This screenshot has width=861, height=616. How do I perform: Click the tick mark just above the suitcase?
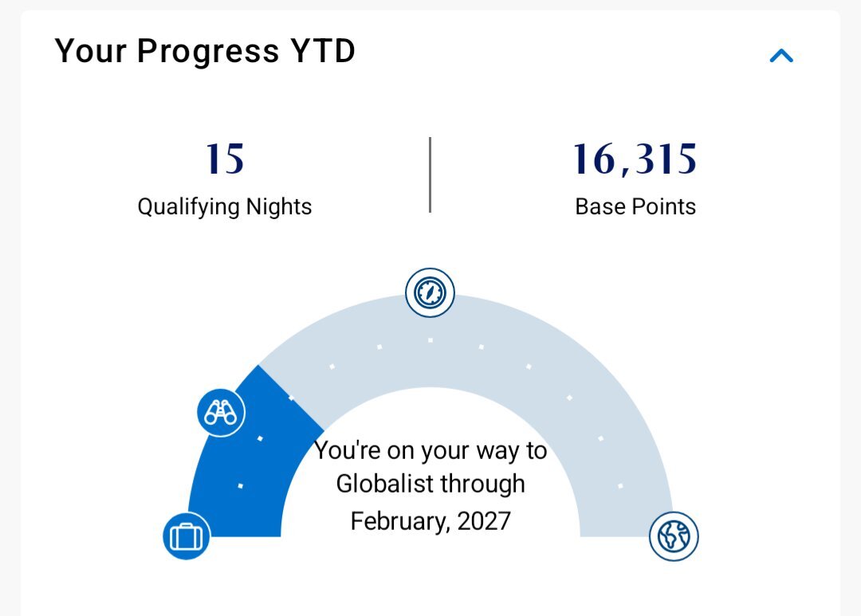click(x=240, y=486)
